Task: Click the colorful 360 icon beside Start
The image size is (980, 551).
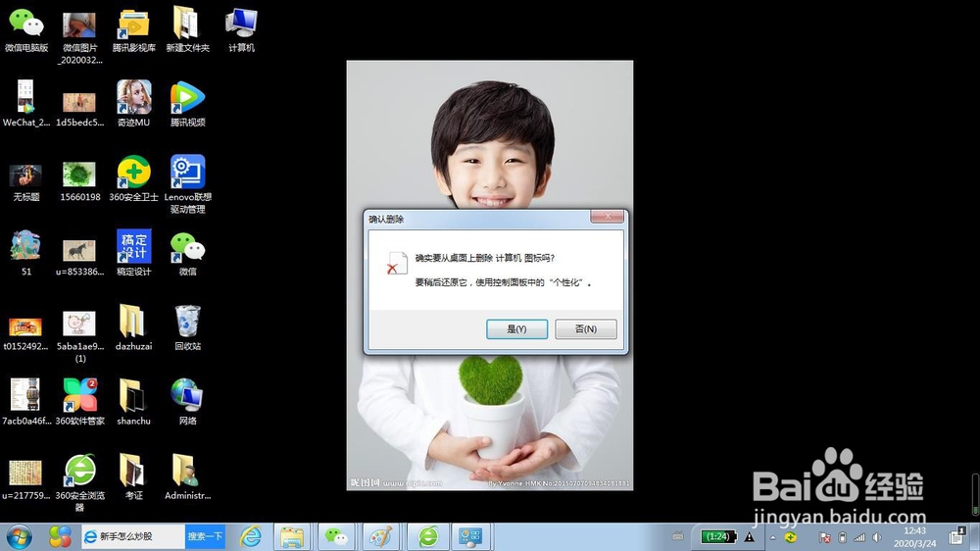Action: [60, 536]
